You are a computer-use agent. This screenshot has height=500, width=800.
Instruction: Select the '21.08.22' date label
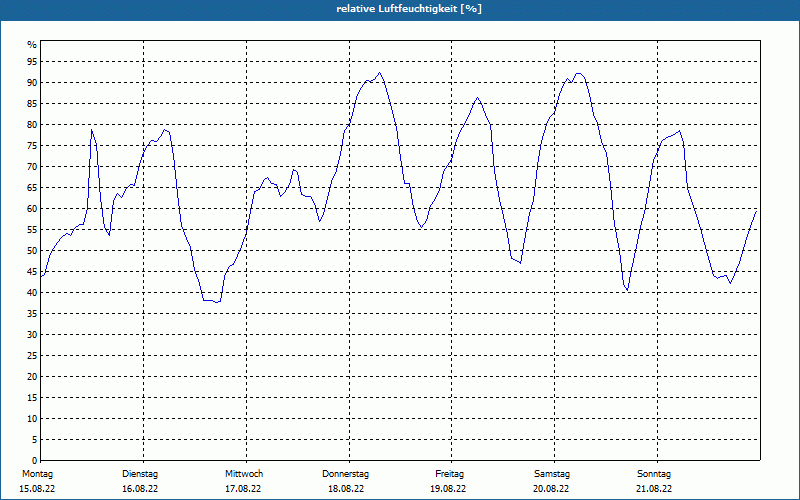click(654, 489)
